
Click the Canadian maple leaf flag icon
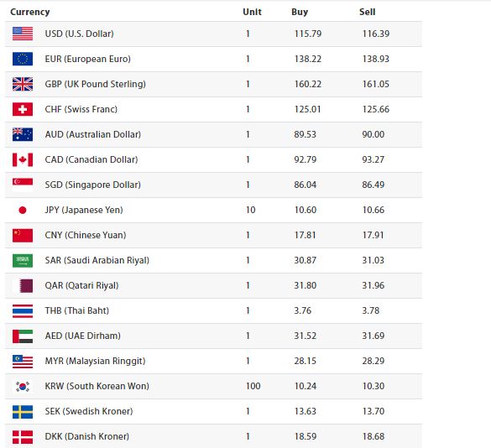(x=23, y=159)
